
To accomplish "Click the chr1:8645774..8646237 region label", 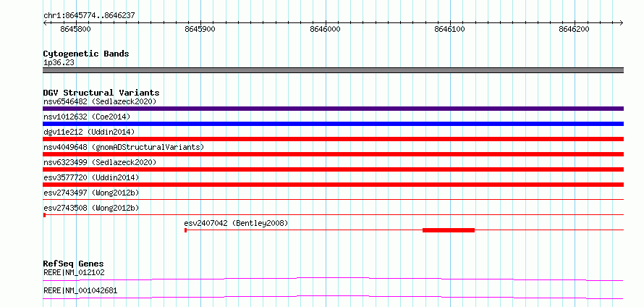I will pyautogui.click(x=89, y=16).
